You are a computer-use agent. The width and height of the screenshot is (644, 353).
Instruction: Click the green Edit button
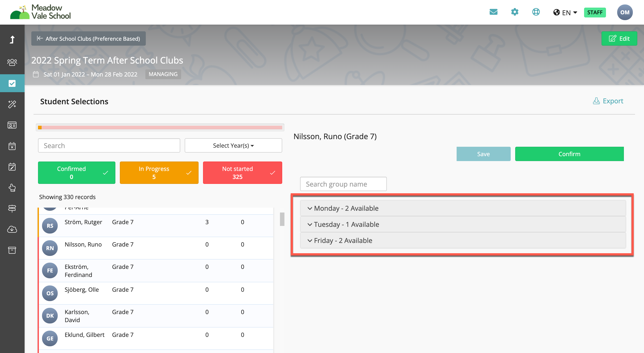pyautogui.click(x=619, y=38)
